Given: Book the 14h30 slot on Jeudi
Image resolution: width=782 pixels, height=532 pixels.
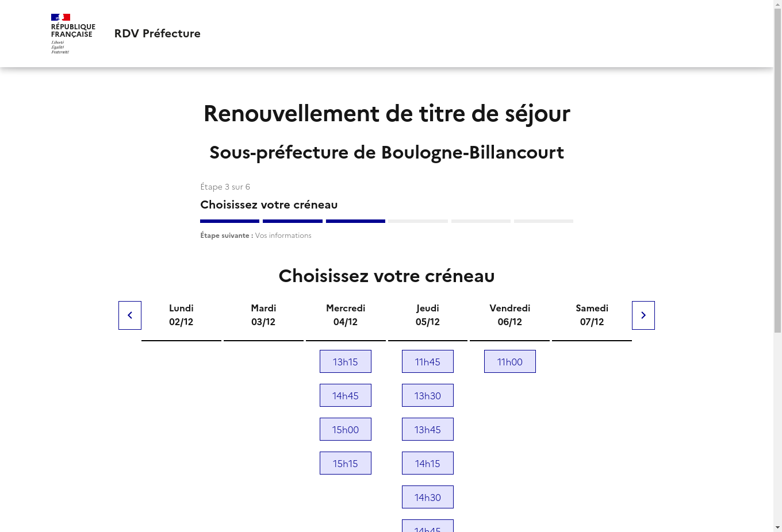Looking at the screenshot, I should point(428,497).
